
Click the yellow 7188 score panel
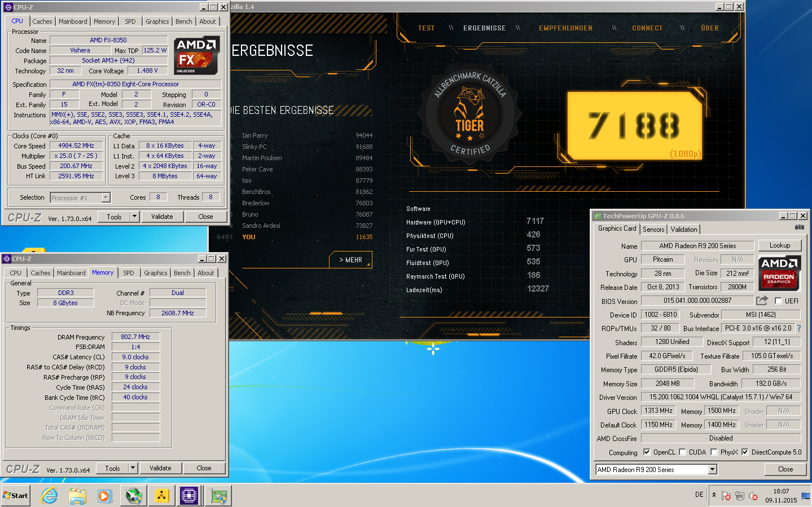coord(634,126)
